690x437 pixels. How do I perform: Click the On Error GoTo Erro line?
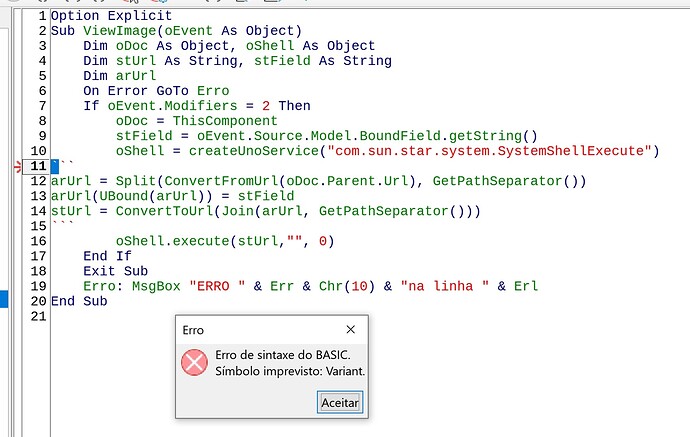pos(156,91)
